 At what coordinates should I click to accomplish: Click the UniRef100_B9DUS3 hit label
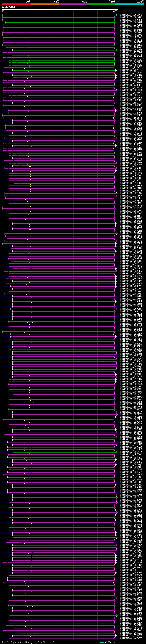coord(131,326)
